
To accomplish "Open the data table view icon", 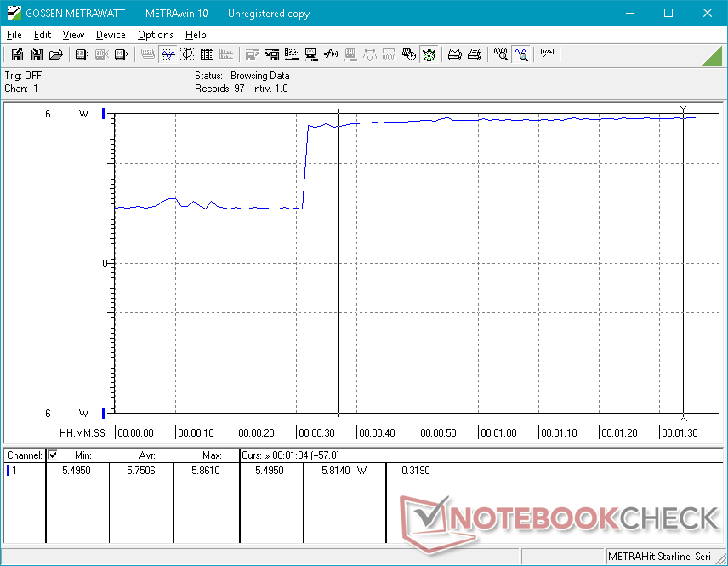I will (207, 54).
